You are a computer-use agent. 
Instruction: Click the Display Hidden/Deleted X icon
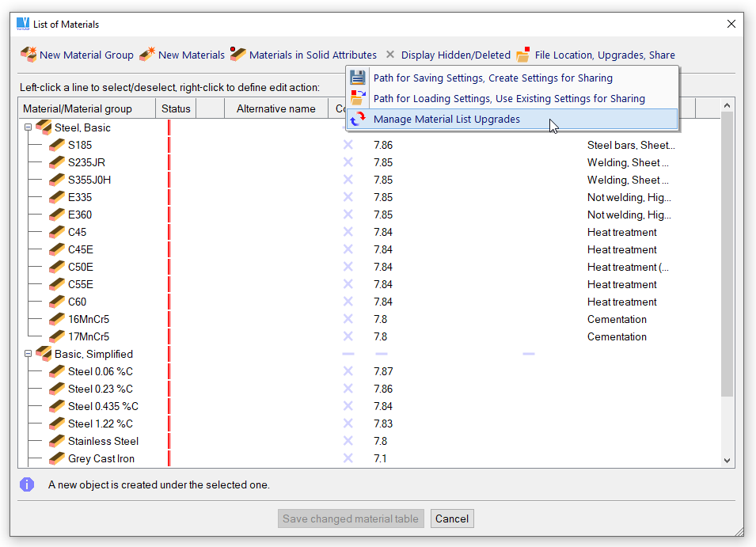click(x=389, y=55)
